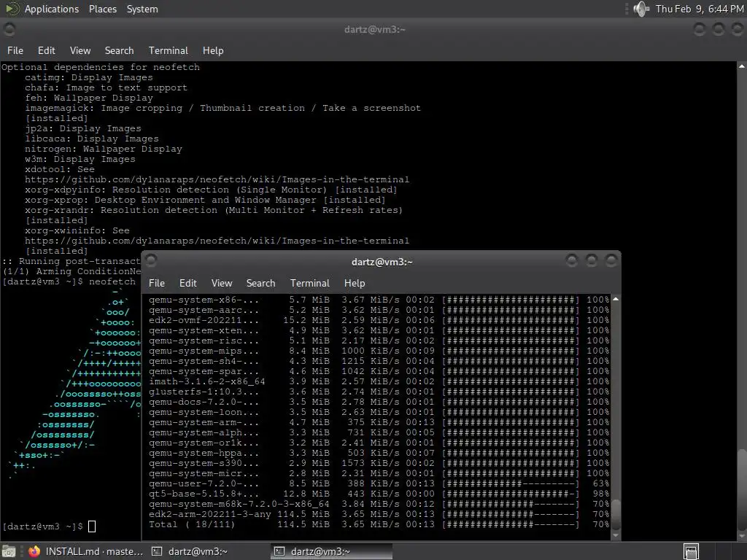The image size is (747, 560).
Task: Click the neofetch wiki URL under xorg-xwininfo
Action: coord(217,241)
